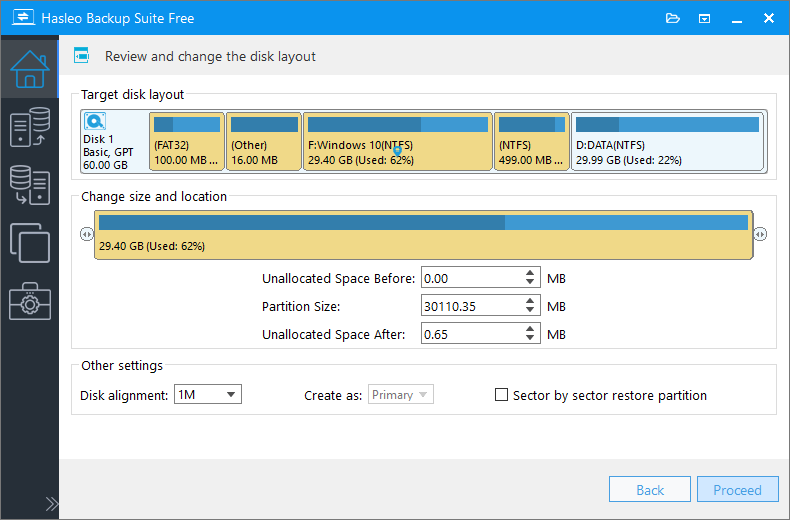Click the open folder icon in title bar
This screenshot has height=520, width=790.
point(673,19)
